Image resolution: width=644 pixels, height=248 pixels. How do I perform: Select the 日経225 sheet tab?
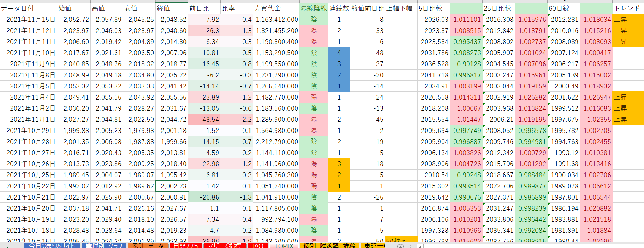point(186,245)
